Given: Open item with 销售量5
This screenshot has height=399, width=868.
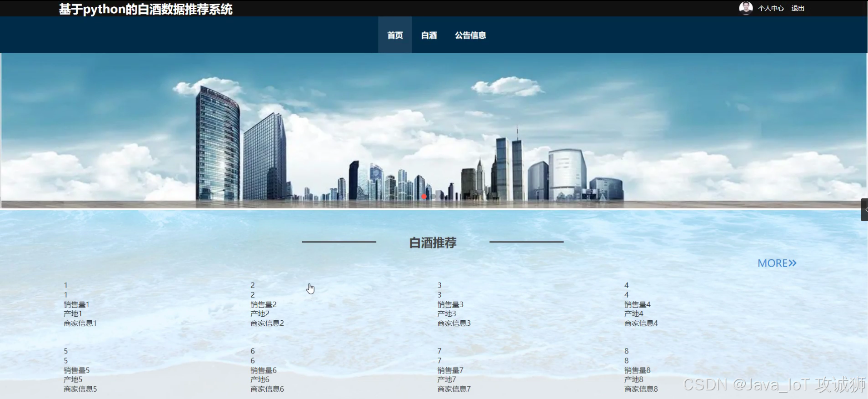Looking at the screenshot, I should [76, 370].
